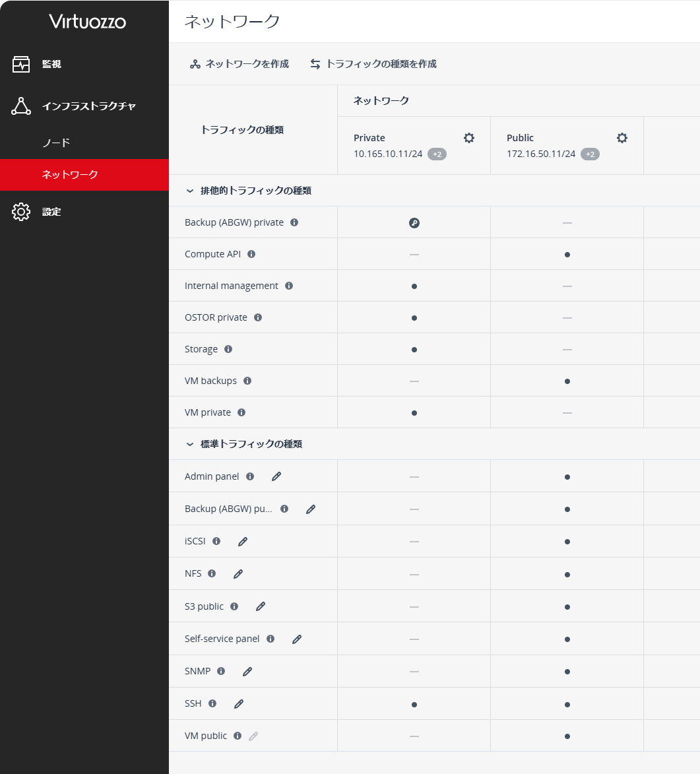Image resolution: width=700 pixels, height=774 pixels.
Task: Toggle SSH on the Public network
Action: click(567, 705)
